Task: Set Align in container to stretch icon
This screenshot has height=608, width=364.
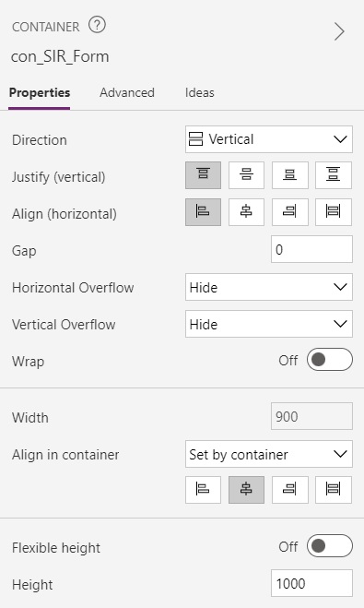Action: point(334,490)
